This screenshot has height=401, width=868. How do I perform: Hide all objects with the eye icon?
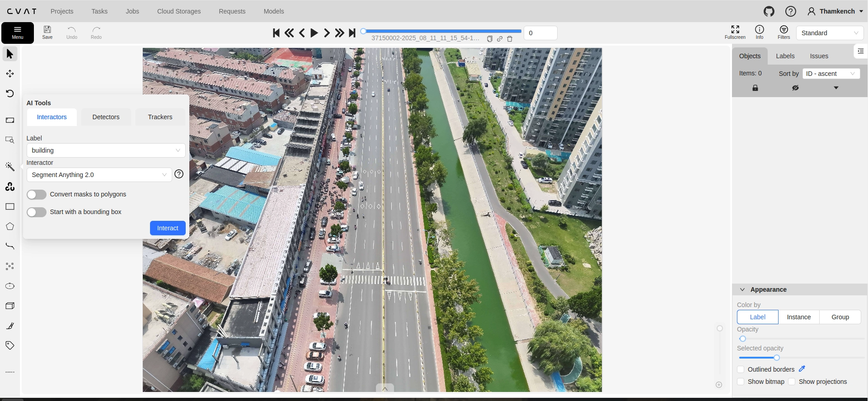point(795,88)
